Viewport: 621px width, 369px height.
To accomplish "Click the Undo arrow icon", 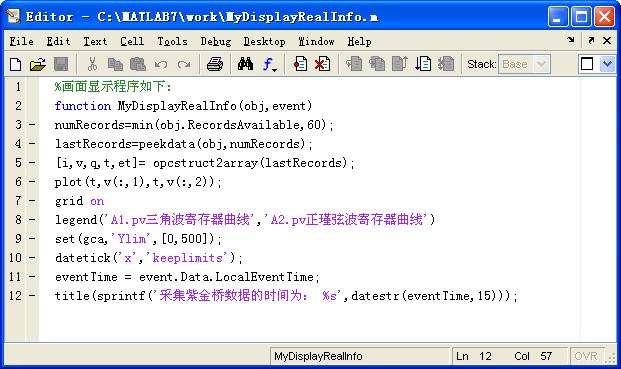I will coord(161,64).
